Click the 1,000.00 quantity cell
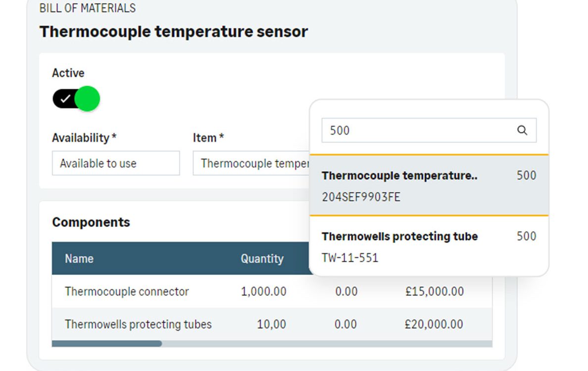588x371 pixels. (264, 291)
